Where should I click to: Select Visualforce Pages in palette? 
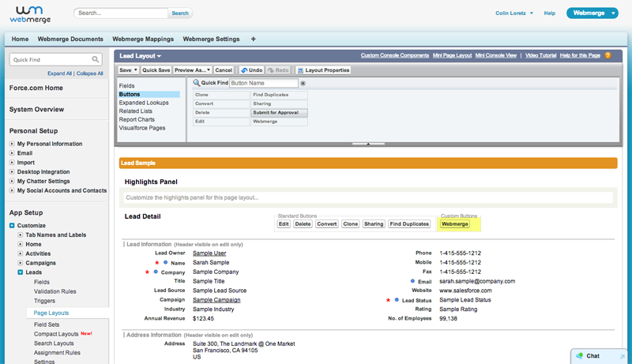click(142, 128)
